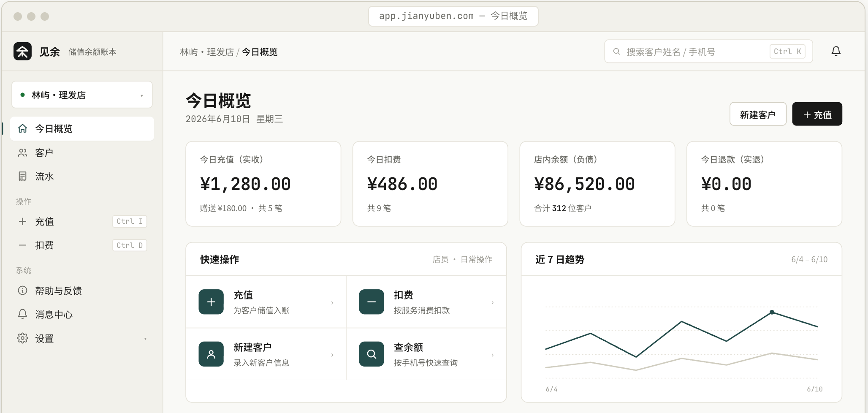Click the receipt icon beside 流水

[x=22, y=176]
